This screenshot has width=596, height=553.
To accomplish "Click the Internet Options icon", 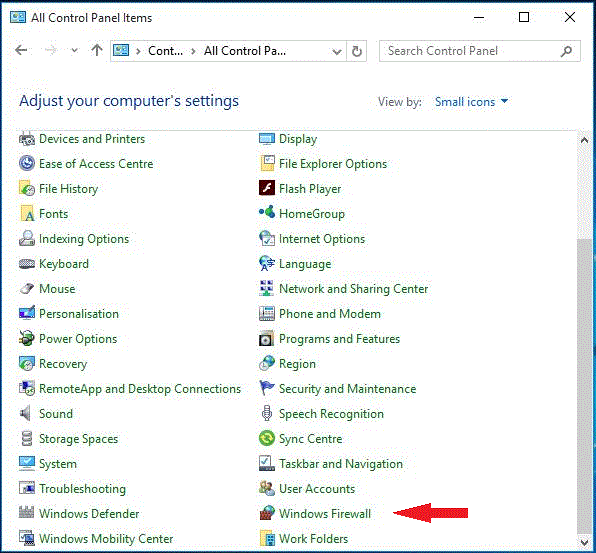I will [x=267, y=239].
